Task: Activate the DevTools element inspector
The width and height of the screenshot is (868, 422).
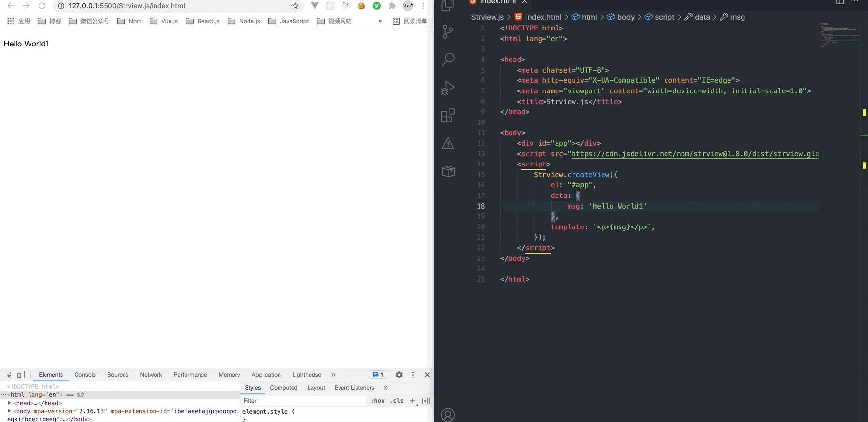Action: coord(8,375)
